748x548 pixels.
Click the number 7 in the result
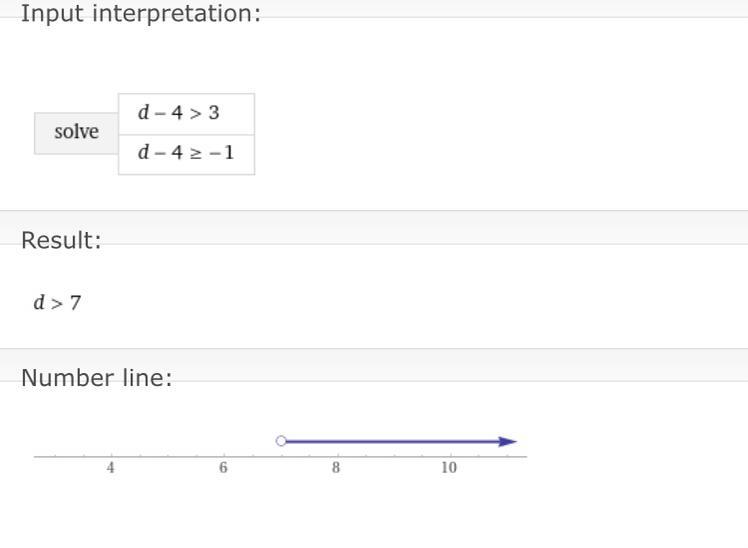point(75,302)
